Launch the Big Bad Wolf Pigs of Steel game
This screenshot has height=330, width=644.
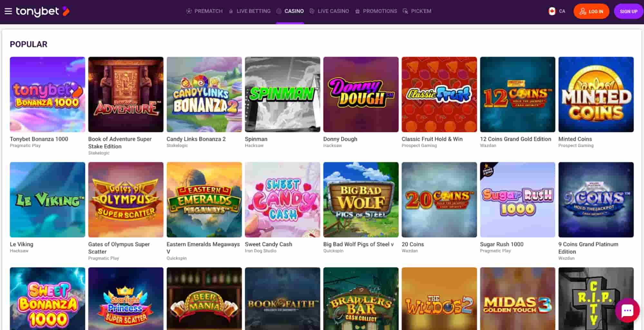pos(360,199)
